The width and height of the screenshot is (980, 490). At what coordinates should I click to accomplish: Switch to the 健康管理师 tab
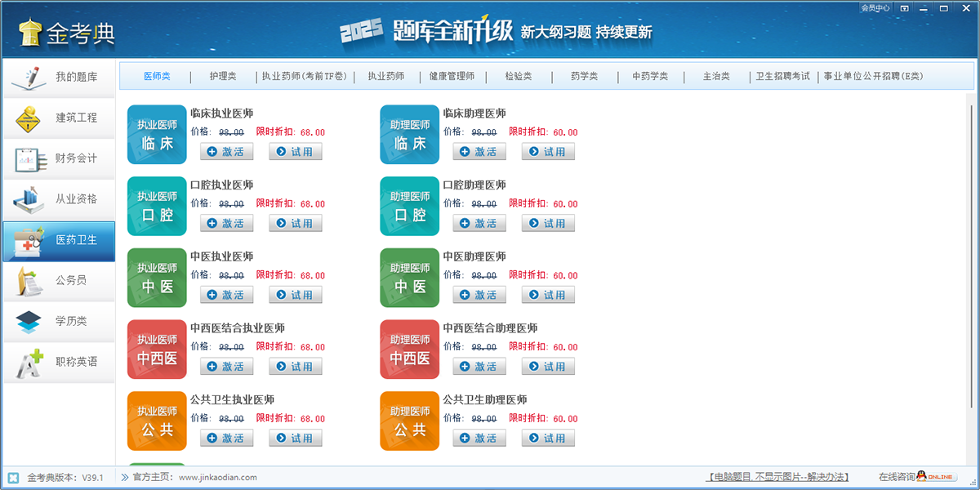click(452, 77)
